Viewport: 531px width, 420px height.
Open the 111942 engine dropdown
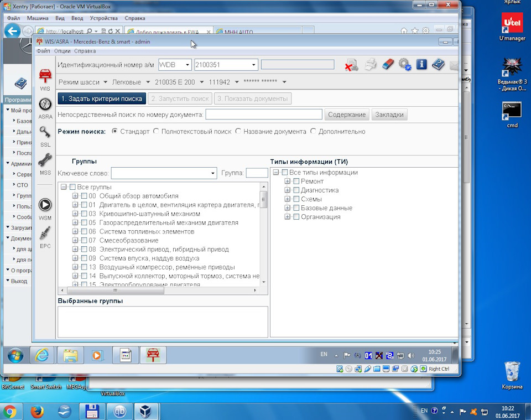point(236,82)
